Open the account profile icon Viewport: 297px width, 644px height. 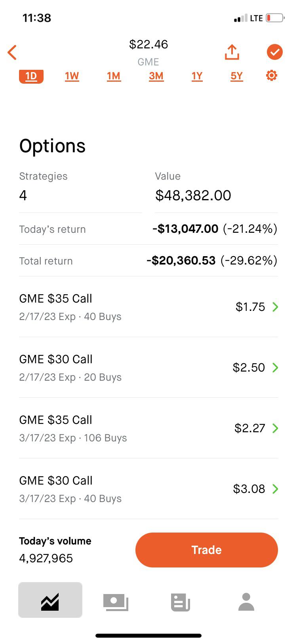point(246,602)
